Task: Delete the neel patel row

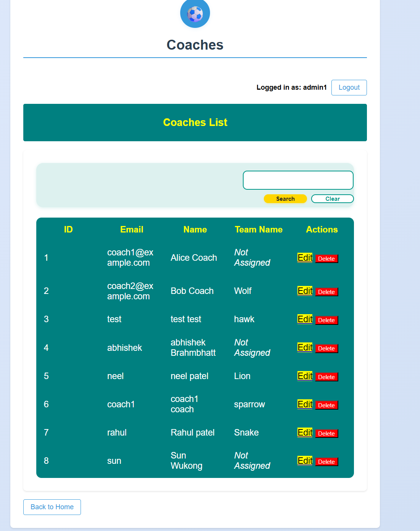Action: (326, 377)
